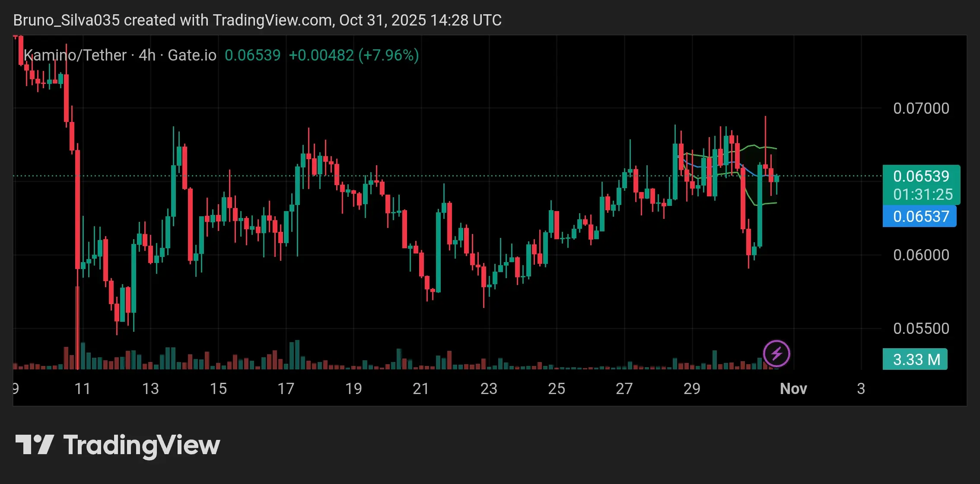This screenshot has height=484, width=980.
Task: Click the 3 date axis label
Action: [x=861, y=388]
